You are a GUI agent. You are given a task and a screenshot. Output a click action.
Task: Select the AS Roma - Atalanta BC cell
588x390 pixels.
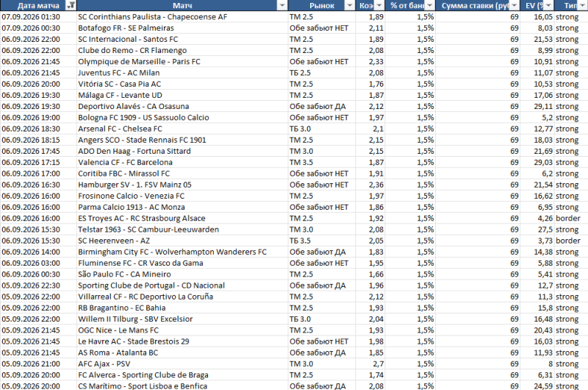click(182, 352)
